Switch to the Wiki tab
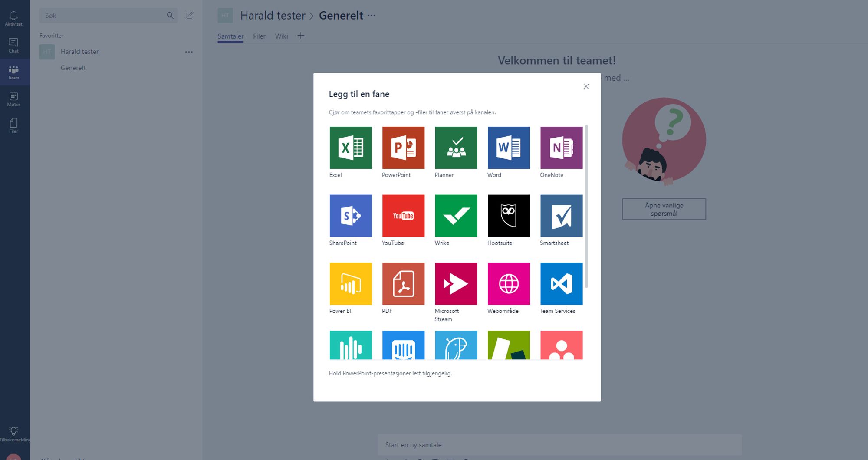 coord(281,36)
